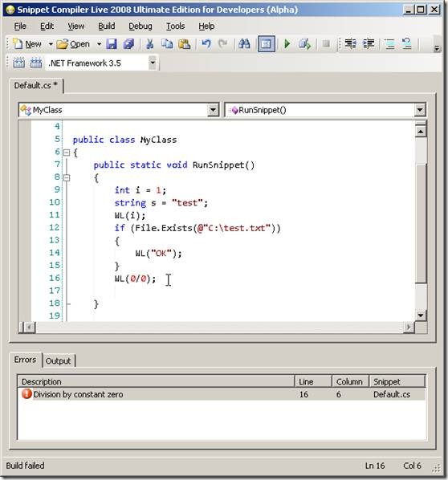Viewport: 448px width, 480px height.
Task: Click the resize grip in the status bar
Action: pyautogui.click(x=437, y=467)
